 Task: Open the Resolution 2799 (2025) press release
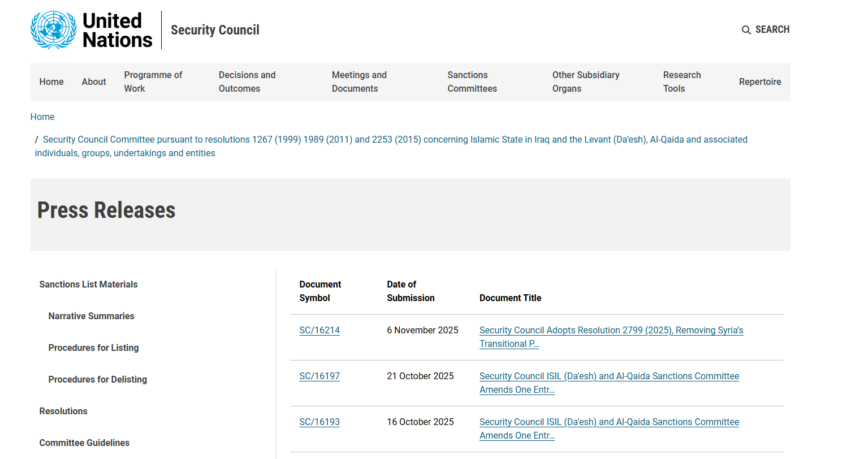pos(611,331)
